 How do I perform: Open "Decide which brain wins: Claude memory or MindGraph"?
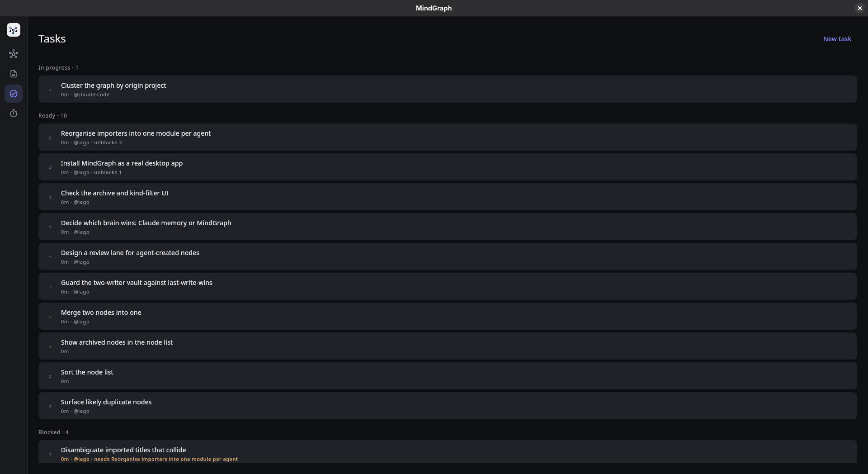tap(146, 223)
